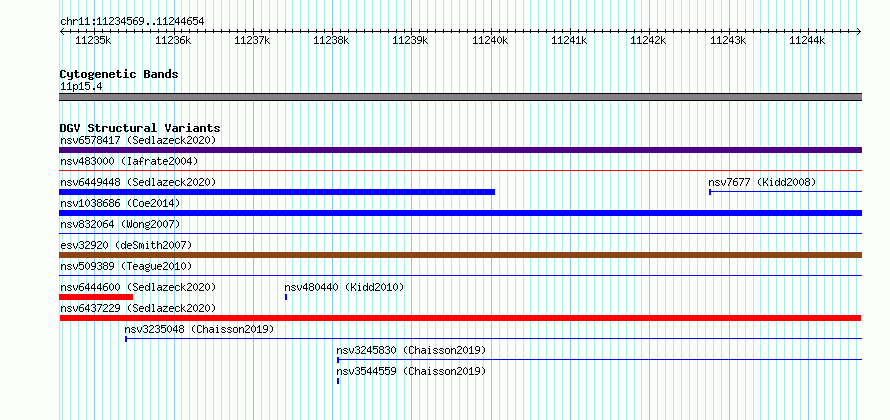Click the 11243k ruler tick label

(x=728, y=41)
